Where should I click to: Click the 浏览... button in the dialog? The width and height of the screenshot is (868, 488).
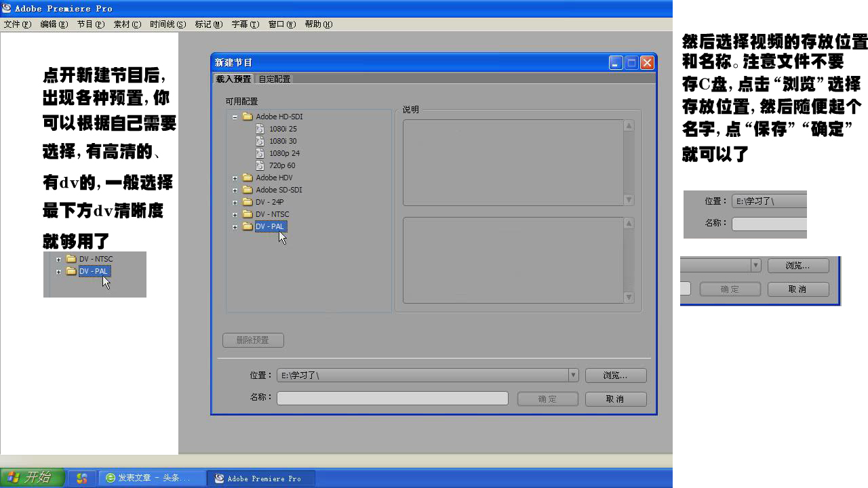[616, 375]
